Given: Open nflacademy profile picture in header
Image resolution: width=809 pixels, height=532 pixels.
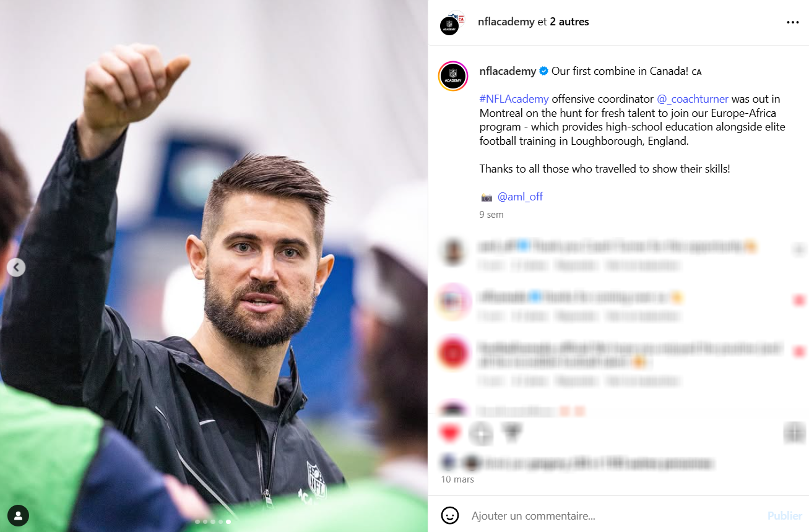Looking at the screenshot, I should [451, 24].
